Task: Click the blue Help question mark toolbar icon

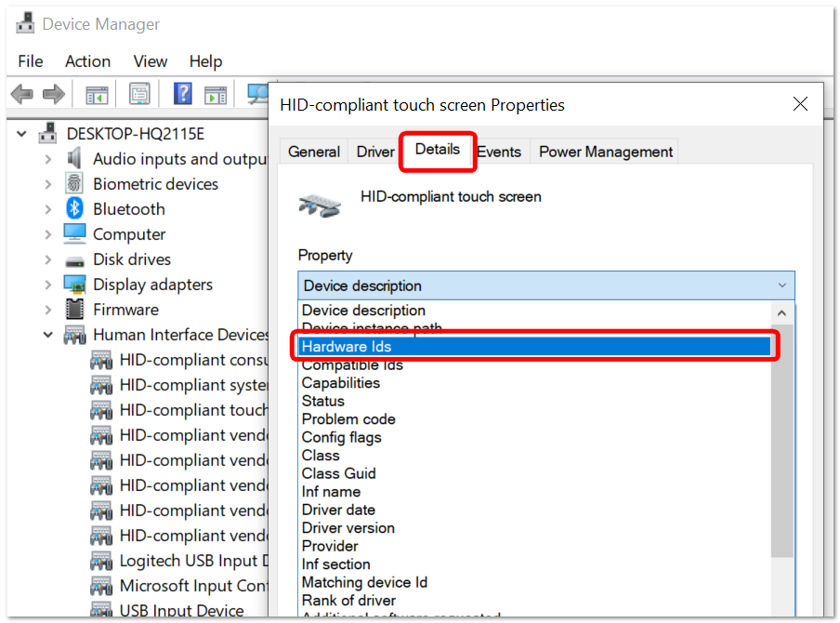Action: coord(183,94)
